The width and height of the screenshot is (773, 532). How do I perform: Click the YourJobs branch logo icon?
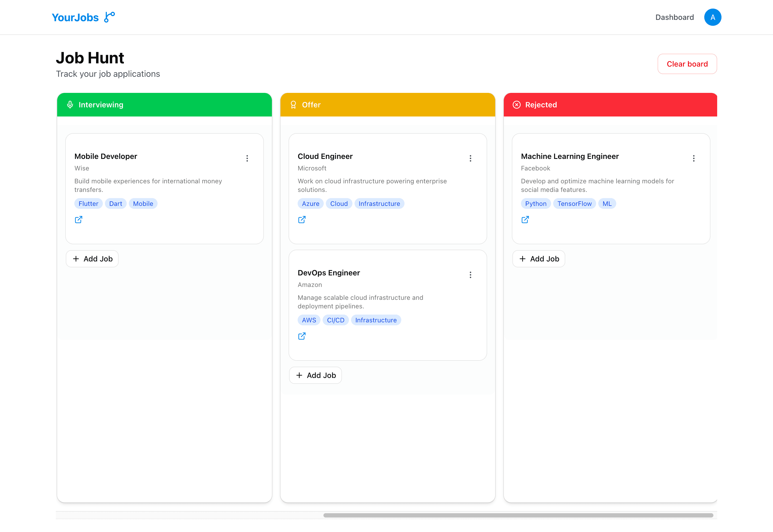(x=109, y=17)
